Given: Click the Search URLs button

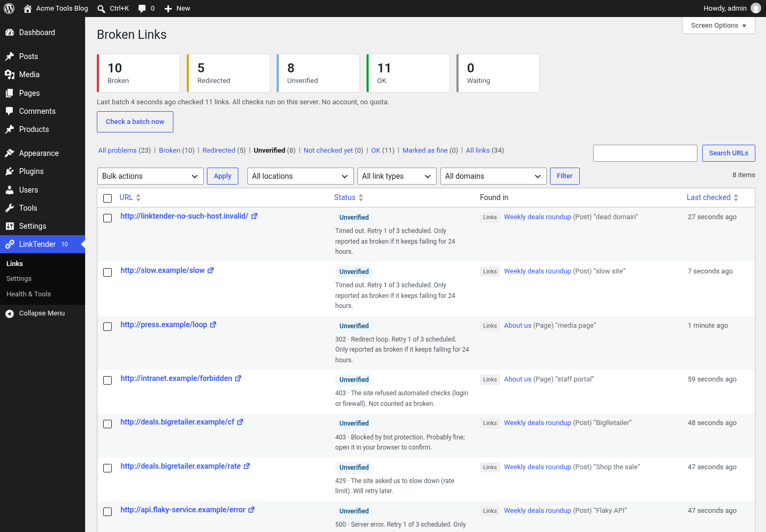Looking at the screenshot, I should [x=729, y=153].
